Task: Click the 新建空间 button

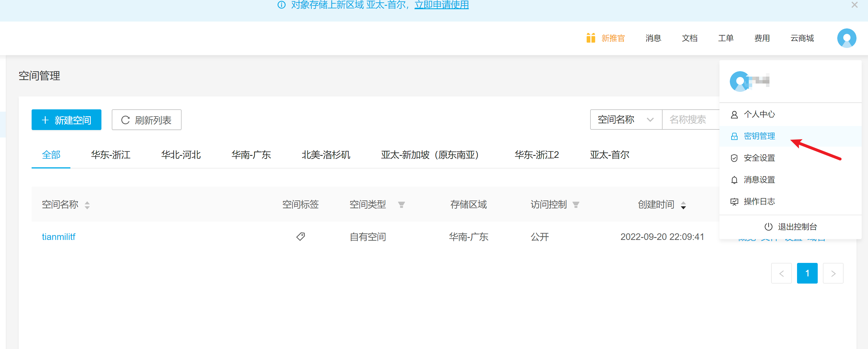Action: 66,120
